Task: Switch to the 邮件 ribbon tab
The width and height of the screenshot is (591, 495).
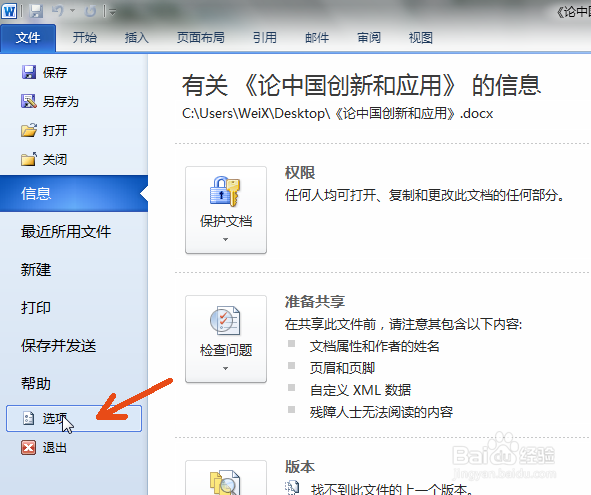Action: pos(317,38)
